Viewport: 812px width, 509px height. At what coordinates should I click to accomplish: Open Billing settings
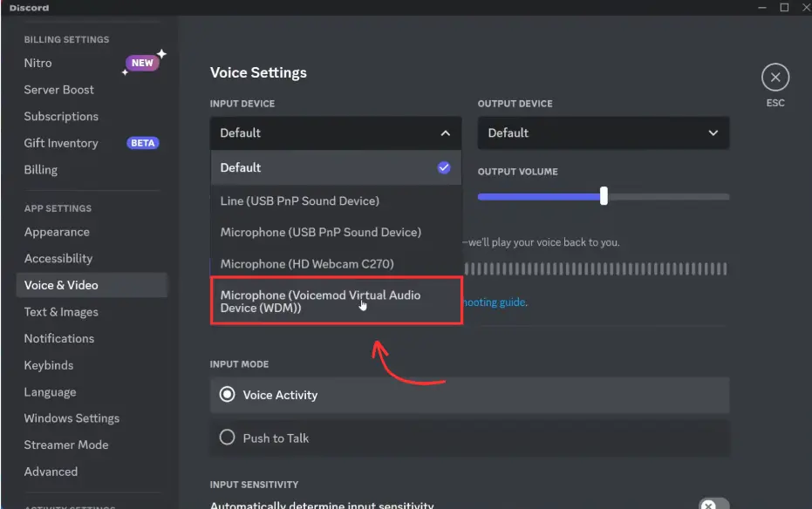click(41, 170)
